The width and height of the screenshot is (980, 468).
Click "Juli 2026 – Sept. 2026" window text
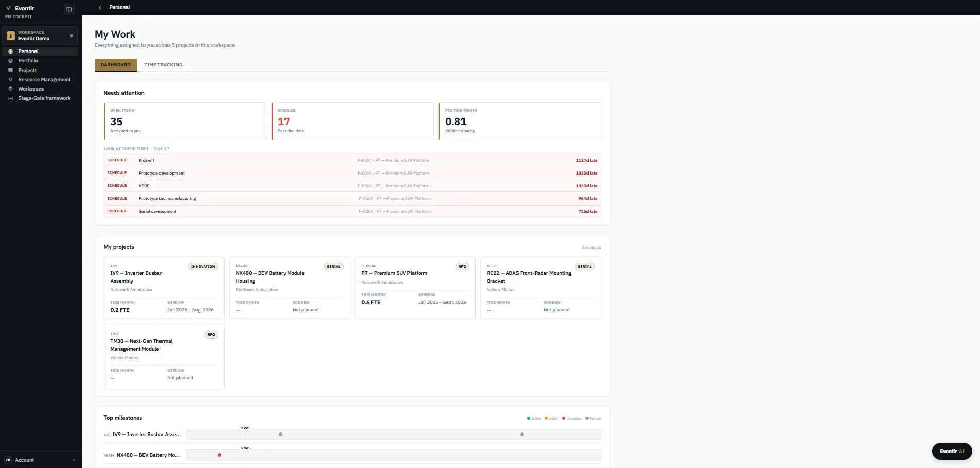point(442,303)
